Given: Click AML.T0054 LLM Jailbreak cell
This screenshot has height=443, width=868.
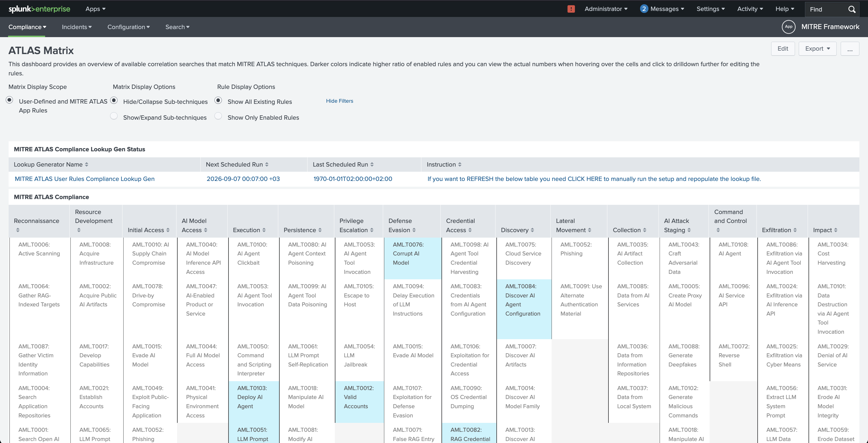Looking at the screenshot, I should click(359, 360).
